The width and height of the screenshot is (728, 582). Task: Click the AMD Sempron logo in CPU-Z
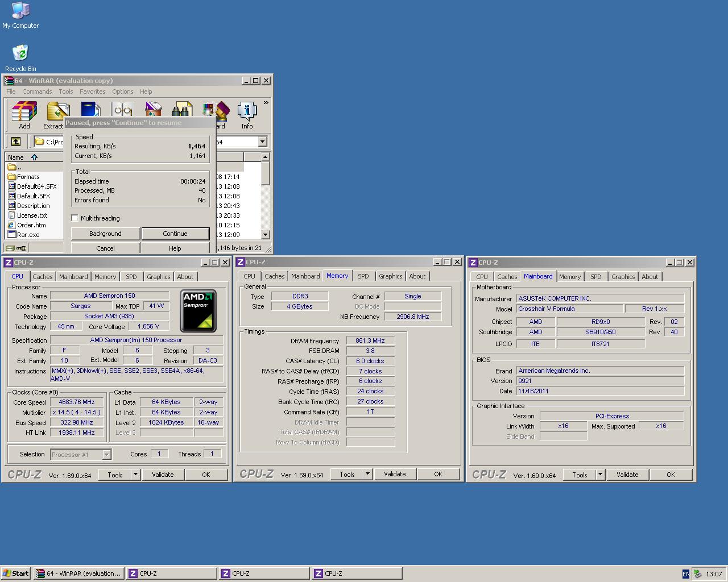click(x=198, y=311)
